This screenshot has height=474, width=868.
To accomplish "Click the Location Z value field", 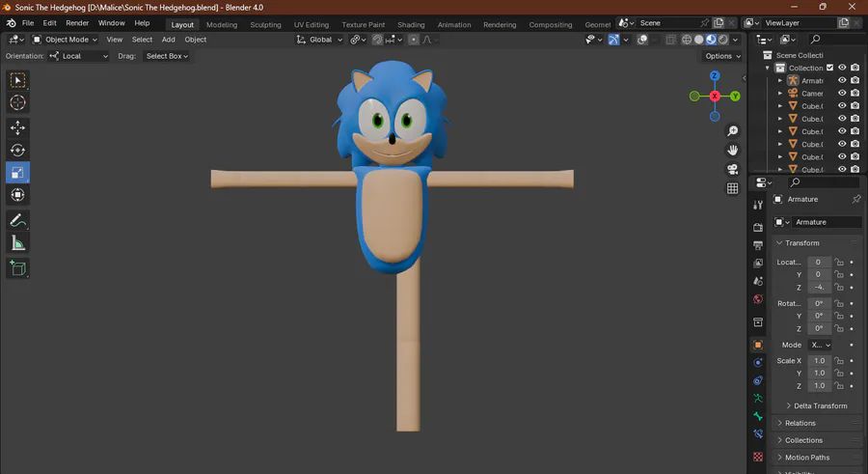I will 819,287.
